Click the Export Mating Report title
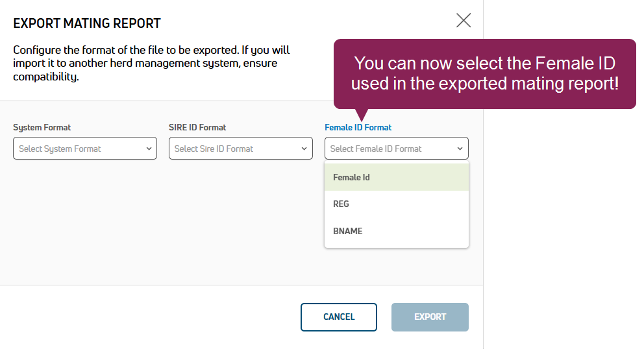This screenshot has width=644, height=349. click(87, 24)
